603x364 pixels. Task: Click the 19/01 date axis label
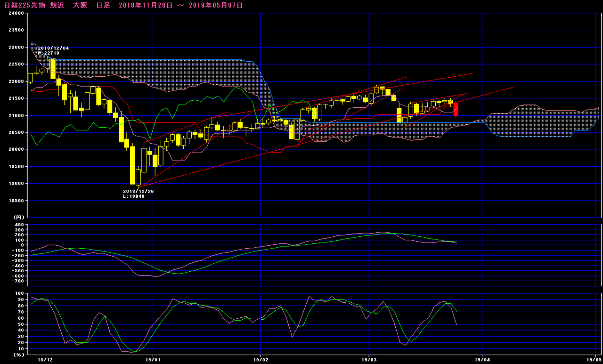[x=154, y=360]
